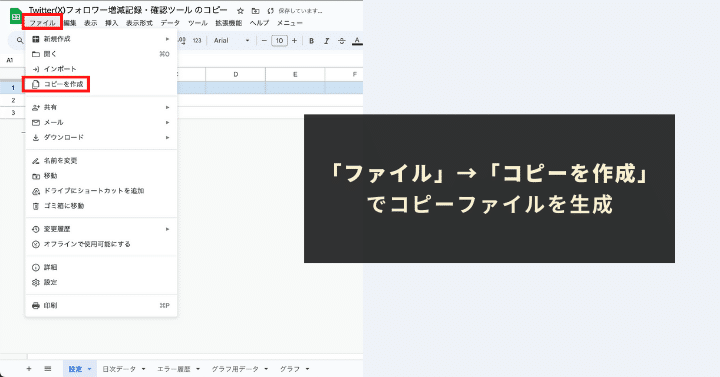Open the 拡張機能 menu

point(229,23)
